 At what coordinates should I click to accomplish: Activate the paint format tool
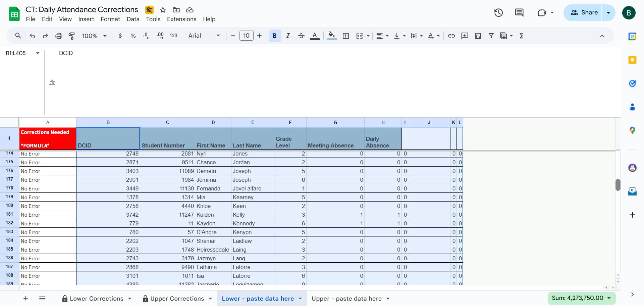(72, 36)
